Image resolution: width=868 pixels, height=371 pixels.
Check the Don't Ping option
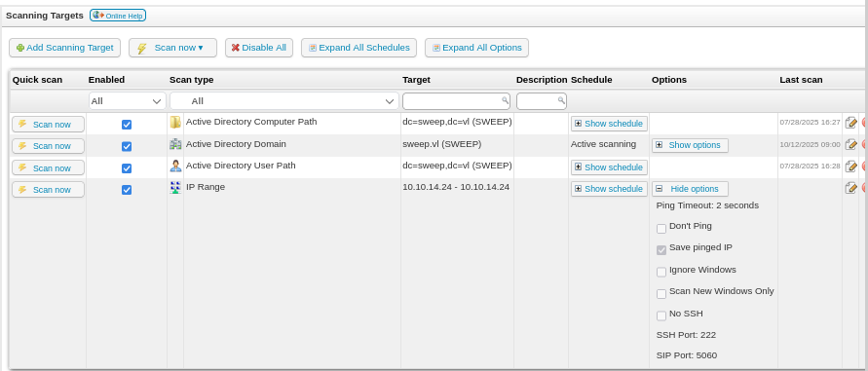tap(661, 229)
